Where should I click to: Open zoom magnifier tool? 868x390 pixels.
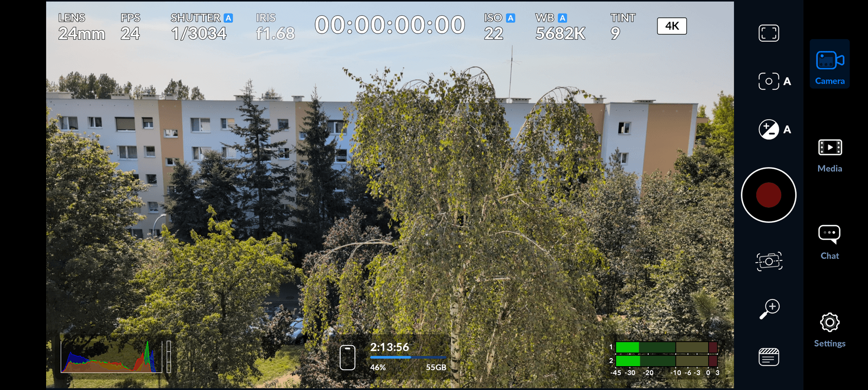pyautogui.click(x=769, y=309)
